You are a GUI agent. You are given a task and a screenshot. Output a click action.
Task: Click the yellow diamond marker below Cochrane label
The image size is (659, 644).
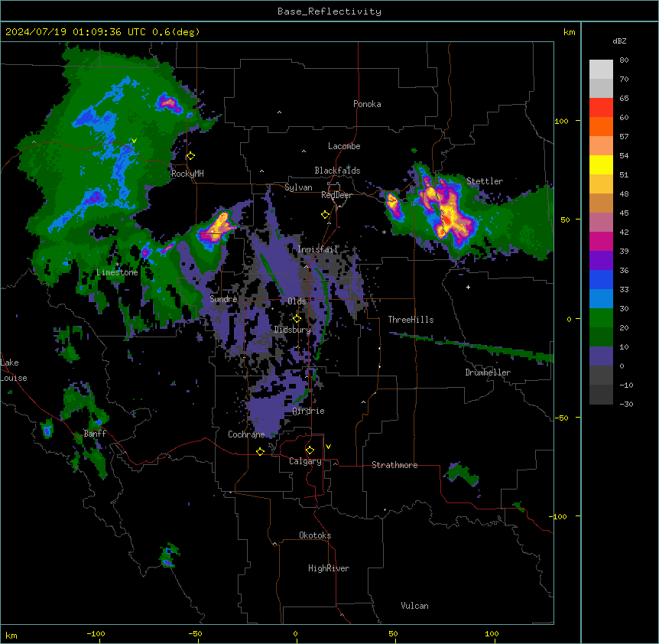tap(260, 451)
